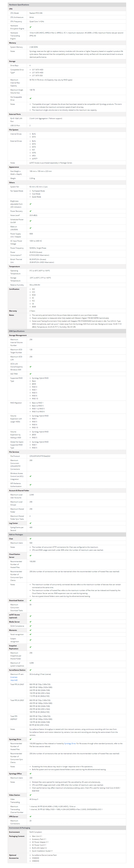The height and width of the screenshot is (868, 134).
Task: Click the Wake on LAN/WAN checkmark
Action: pos(30,228)
